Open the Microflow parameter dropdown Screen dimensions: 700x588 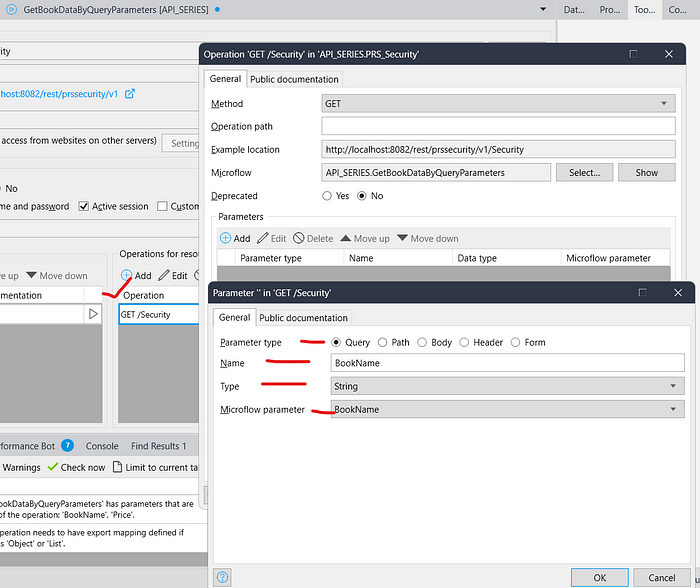(x=507, y=409)
